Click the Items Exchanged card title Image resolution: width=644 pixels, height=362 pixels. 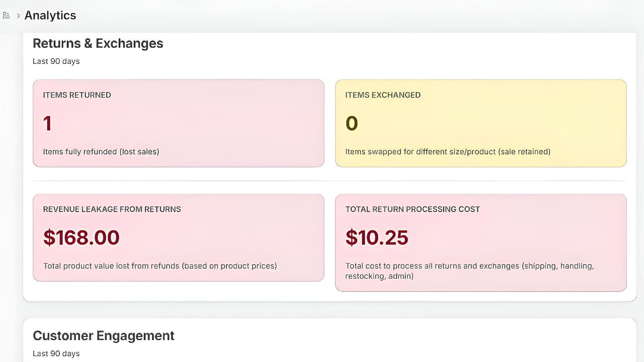click(383, 95)
